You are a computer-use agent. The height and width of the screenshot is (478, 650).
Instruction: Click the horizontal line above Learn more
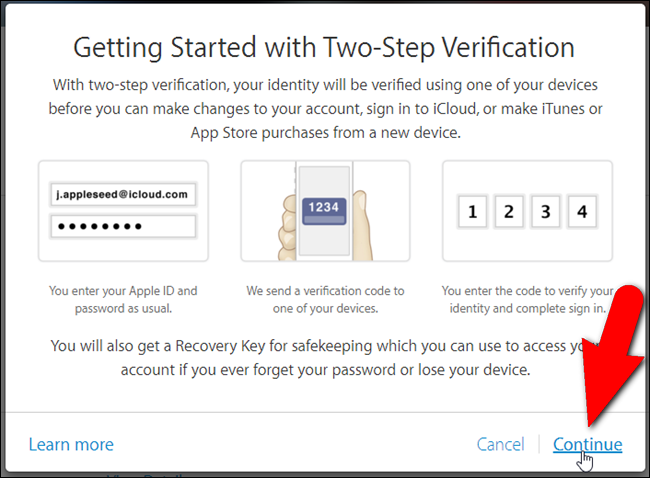pyautogui.click(x=200, y=411)
